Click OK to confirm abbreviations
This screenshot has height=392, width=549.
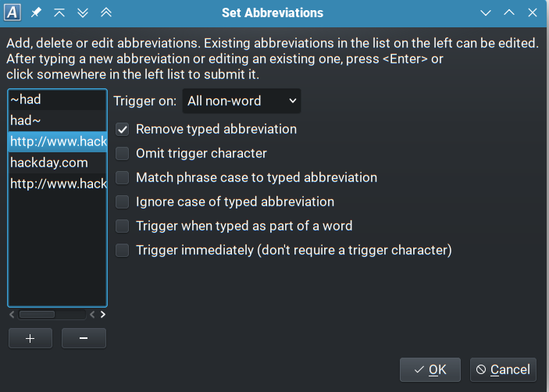430,369
